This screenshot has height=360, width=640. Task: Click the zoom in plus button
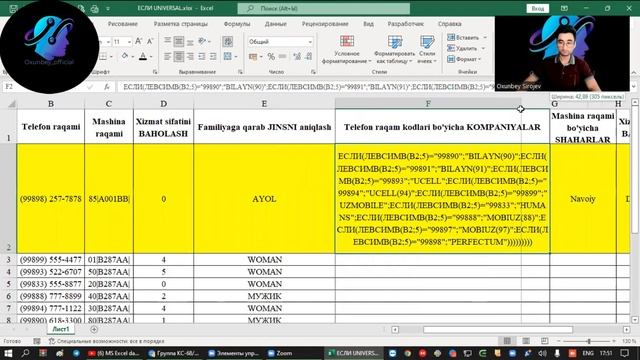pos(614,341)
